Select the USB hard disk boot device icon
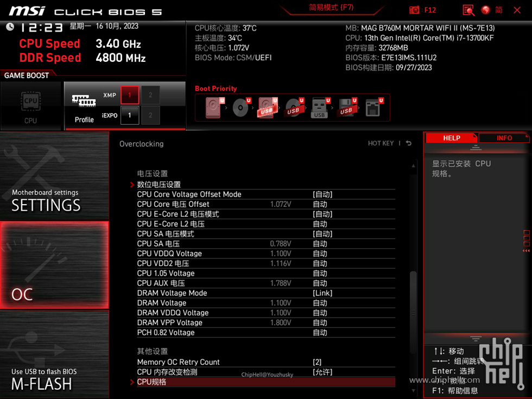The width and height of the screenshot is (532, 399). click(x=267, y=107)
